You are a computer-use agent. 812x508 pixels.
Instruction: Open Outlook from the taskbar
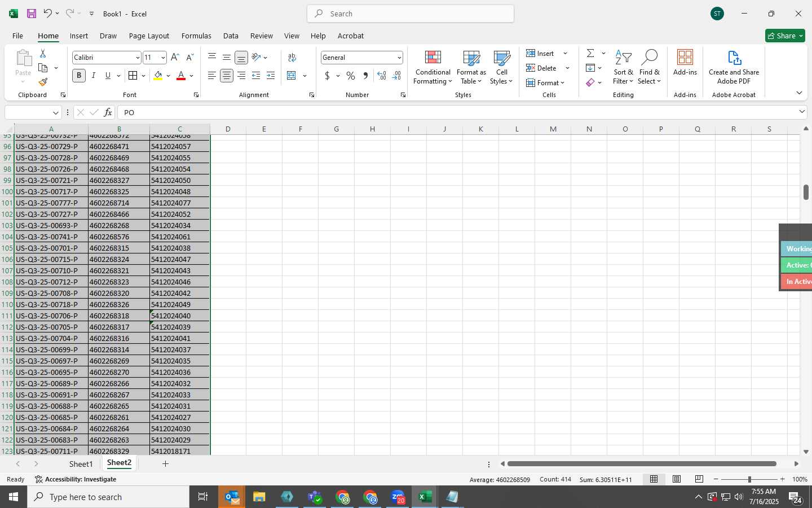coord(232,497)
